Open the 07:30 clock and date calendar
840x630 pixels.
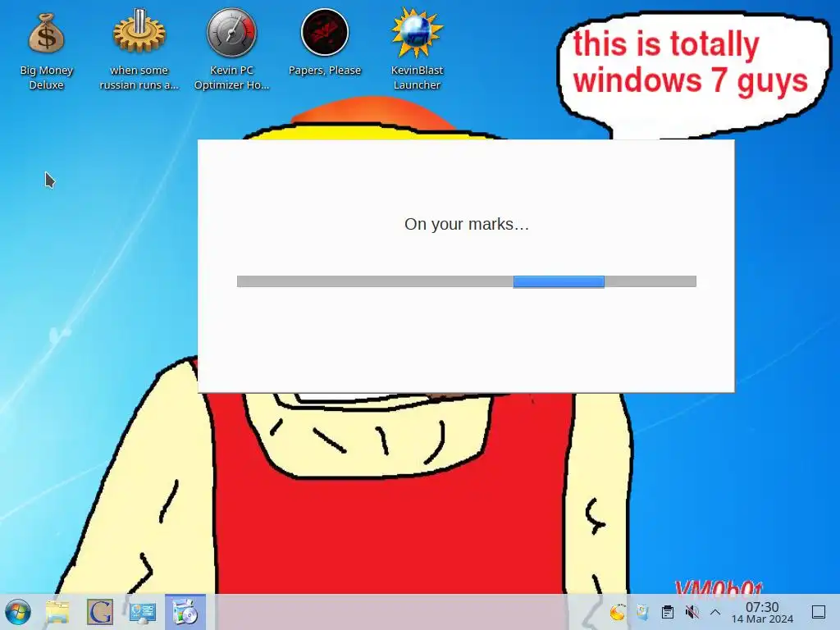click(x=762, y=612)
